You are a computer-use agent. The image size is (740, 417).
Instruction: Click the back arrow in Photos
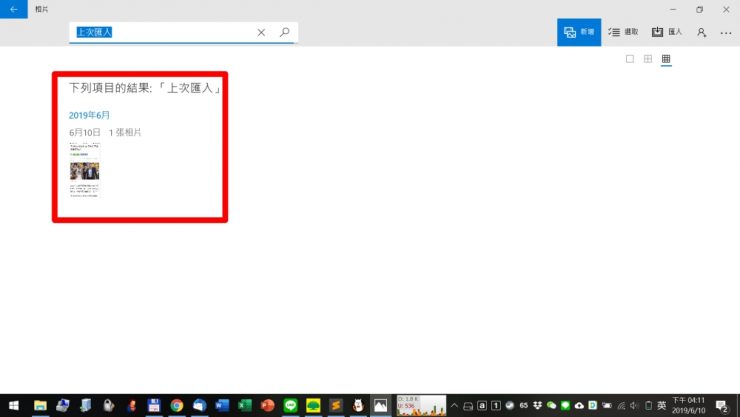13,8
